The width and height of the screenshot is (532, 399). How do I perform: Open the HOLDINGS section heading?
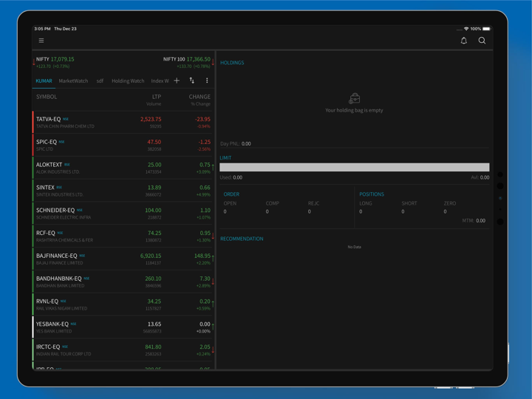pyautogui.click(x=232, y=63)
